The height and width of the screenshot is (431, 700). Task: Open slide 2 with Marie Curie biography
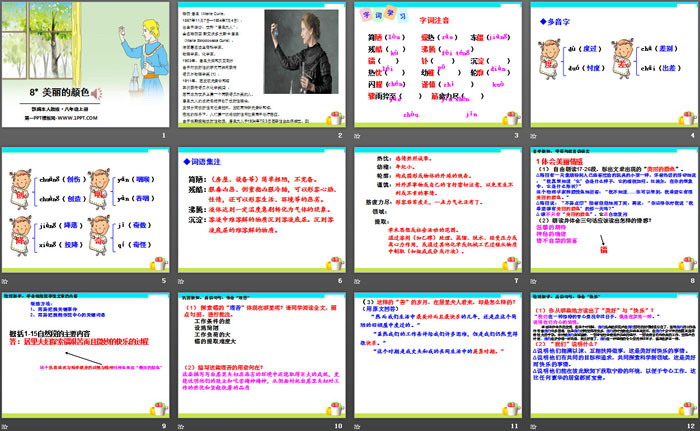click(x=262, y=64)
